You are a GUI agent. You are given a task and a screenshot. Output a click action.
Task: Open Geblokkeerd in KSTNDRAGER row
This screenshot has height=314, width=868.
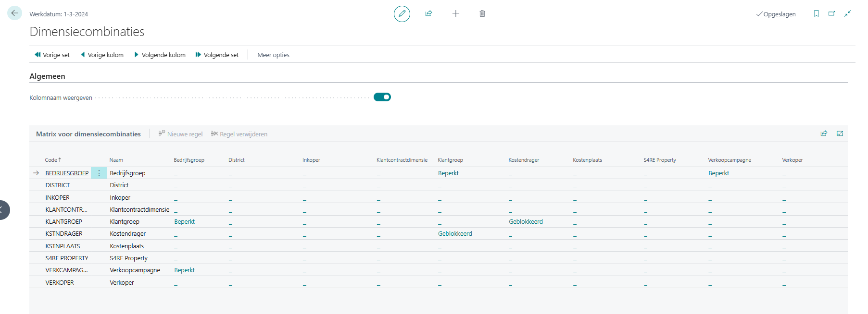point(455,233)
